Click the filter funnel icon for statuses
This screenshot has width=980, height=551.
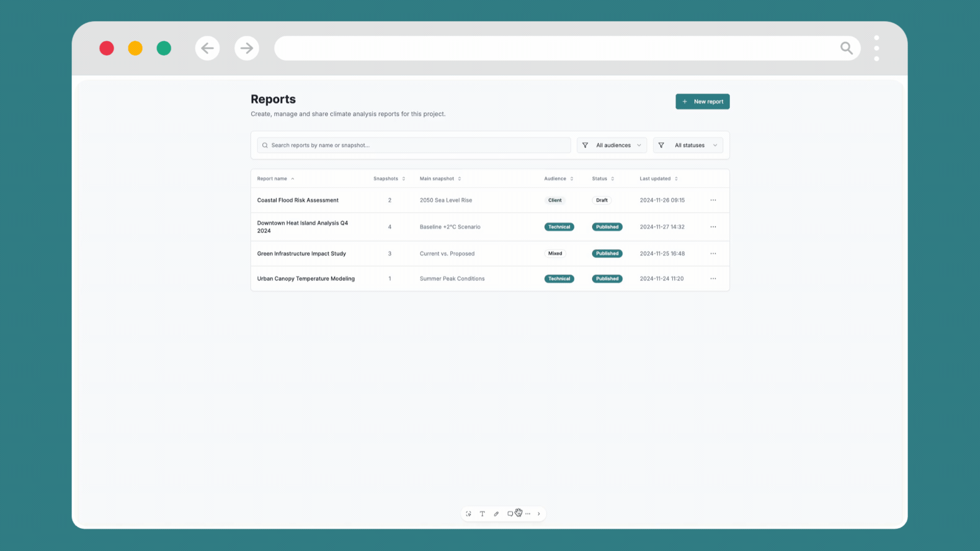click(661, 145)
